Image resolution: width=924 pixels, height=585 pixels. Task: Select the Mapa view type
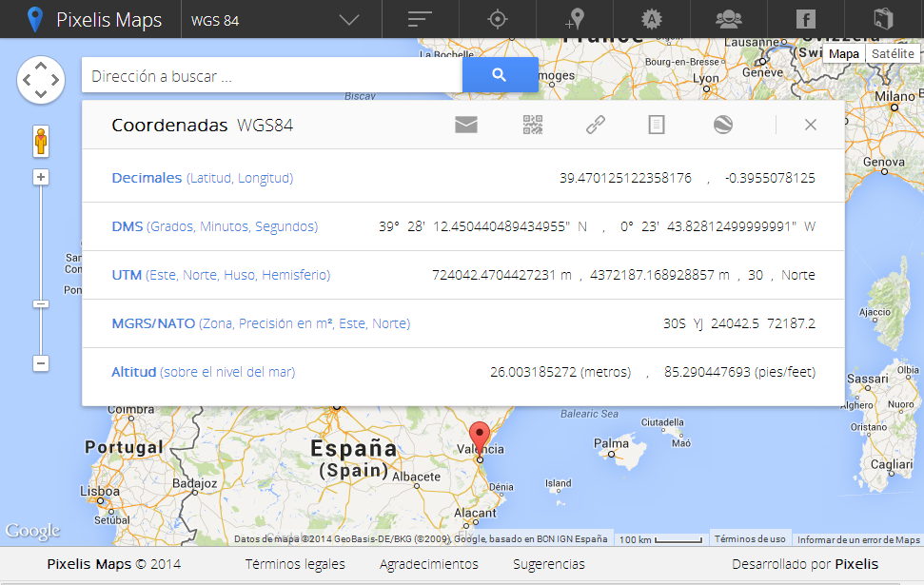click(x=843, y=54)
